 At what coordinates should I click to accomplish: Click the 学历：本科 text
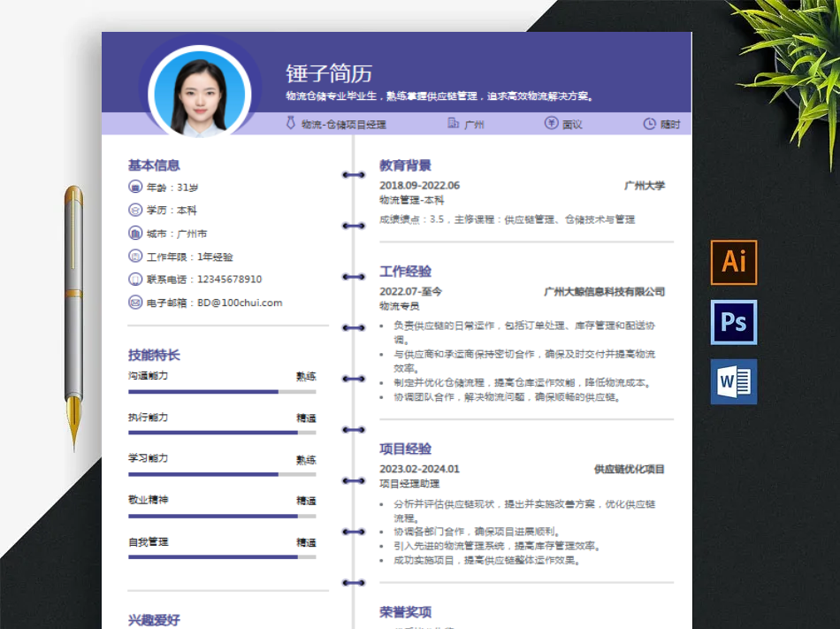pos(172,210)
